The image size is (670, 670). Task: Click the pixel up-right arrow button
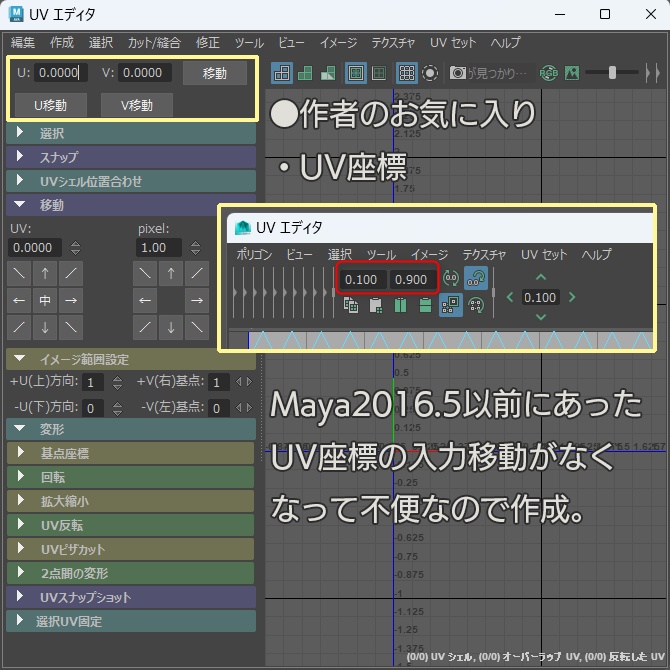coord(197,273)
